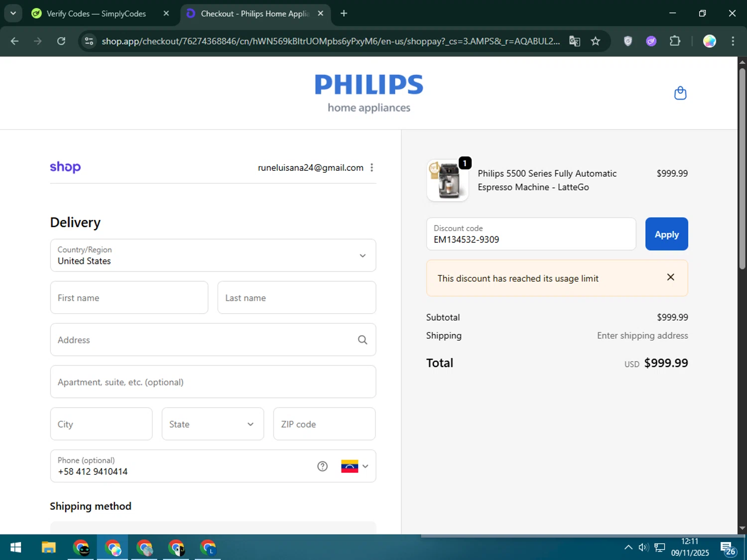Focus the City field
747x560 pixels.
[101, 424]
